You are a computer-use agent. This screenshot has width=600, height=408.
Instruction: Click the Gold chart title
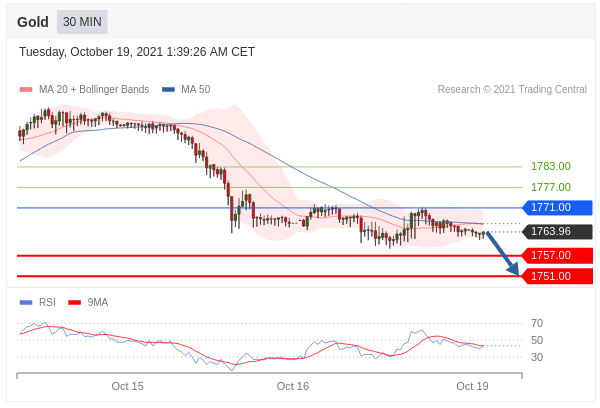(33, 22)
